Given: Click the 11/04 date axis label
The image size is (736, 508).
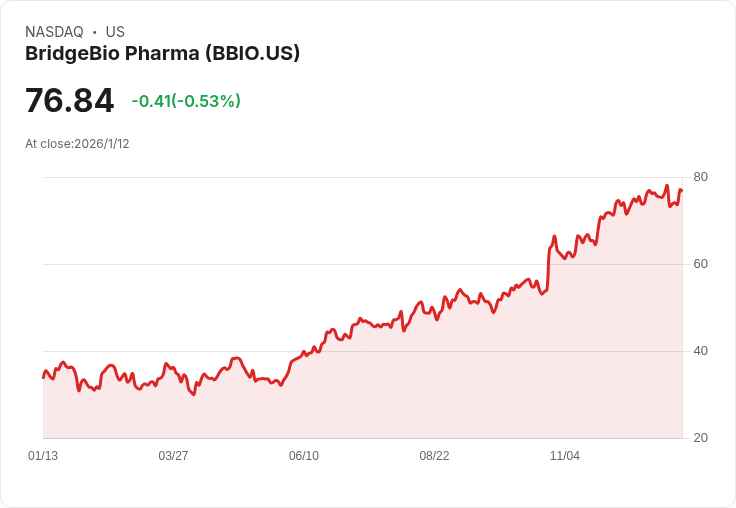Looking at the screenshot, I should point(565,456).
